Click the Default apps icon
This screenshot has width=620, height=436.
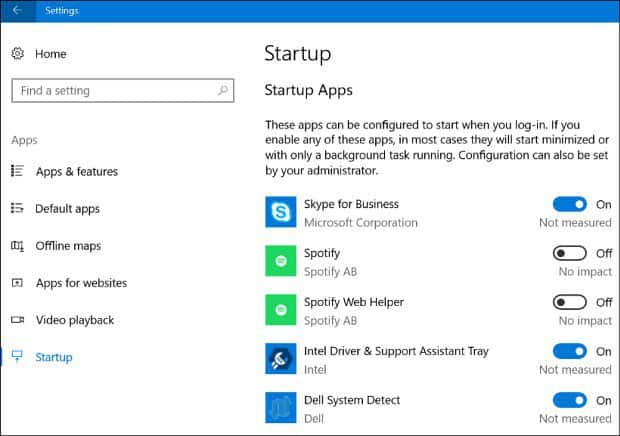pos(17,208)
